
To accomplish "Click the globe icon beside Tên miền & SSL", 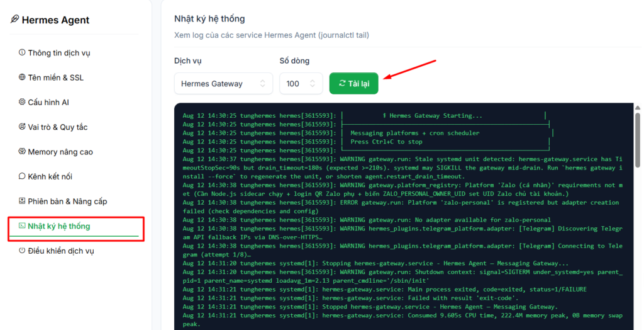I will point(22,77).
